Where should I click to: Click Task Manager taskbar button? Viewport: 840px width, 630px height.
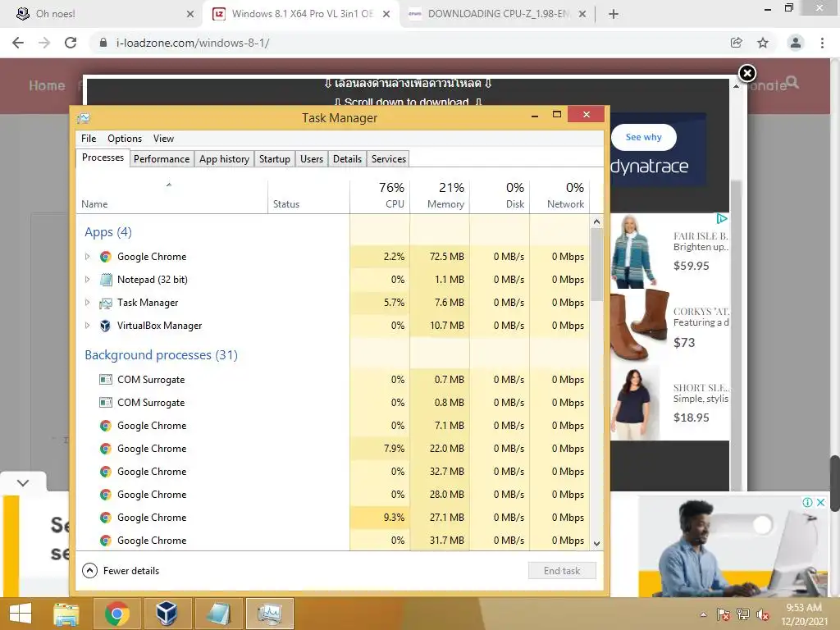[269, 614]
